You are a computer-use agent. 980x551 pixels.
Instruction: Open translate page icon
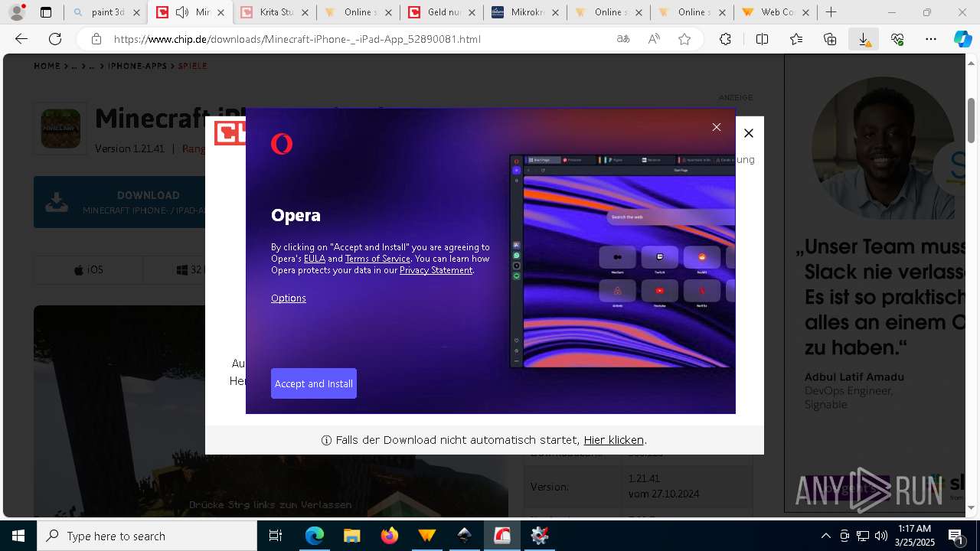coord(623,39)
